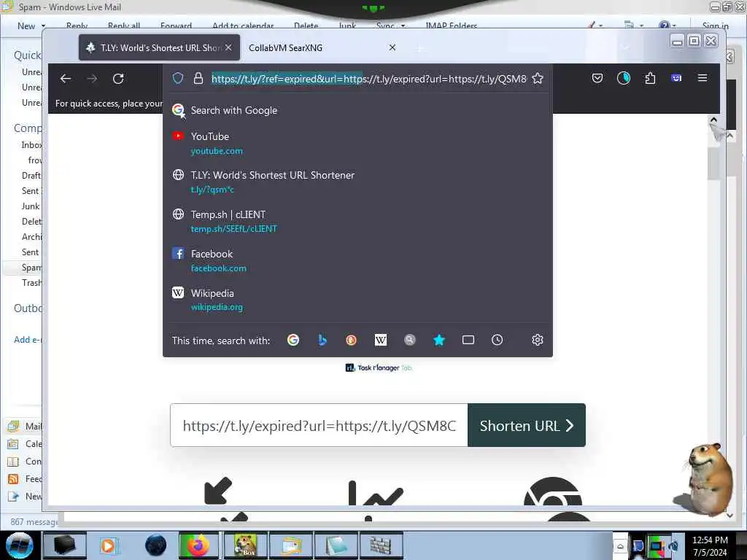Viewport: 747px width, 560px height.
Task: Click the black box taskbar icon
Action: [64, 545]
